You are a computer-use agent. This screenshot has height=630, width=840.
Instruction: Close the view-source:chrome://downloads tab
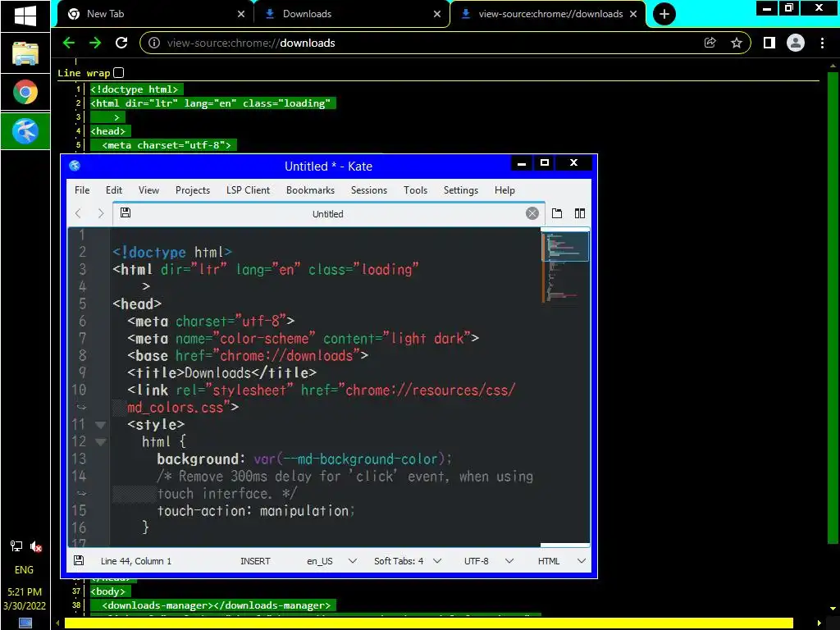[x=633, y=14]
